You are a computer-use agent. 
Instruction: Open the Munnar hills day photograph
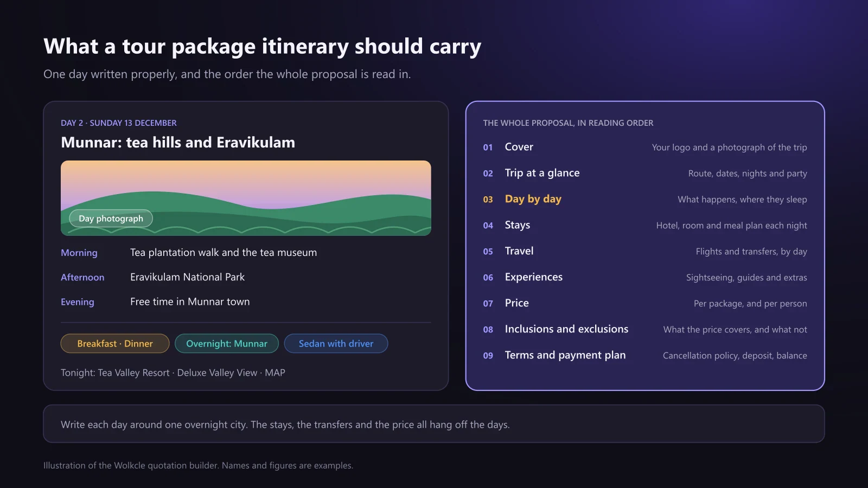coord(246,198)
